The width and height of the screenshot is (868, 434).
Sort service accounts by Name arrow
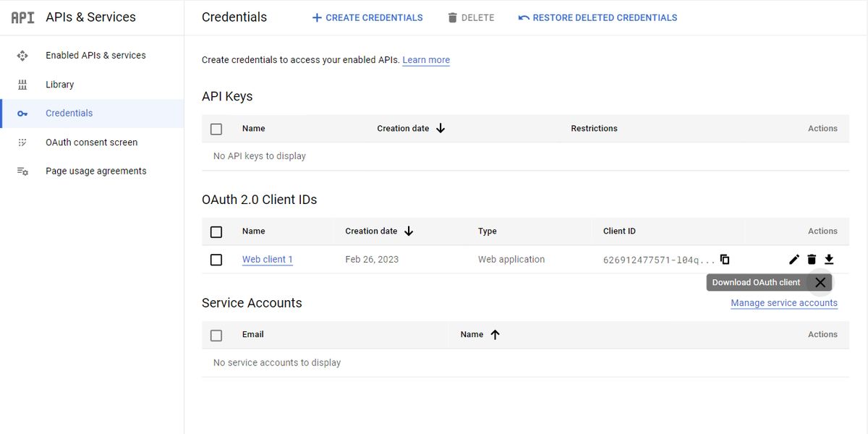tap(495, 335)
